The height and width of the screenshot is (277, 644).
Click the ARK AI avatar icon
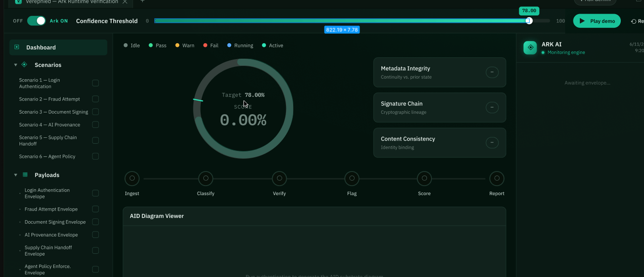click(x=530, y=48)
